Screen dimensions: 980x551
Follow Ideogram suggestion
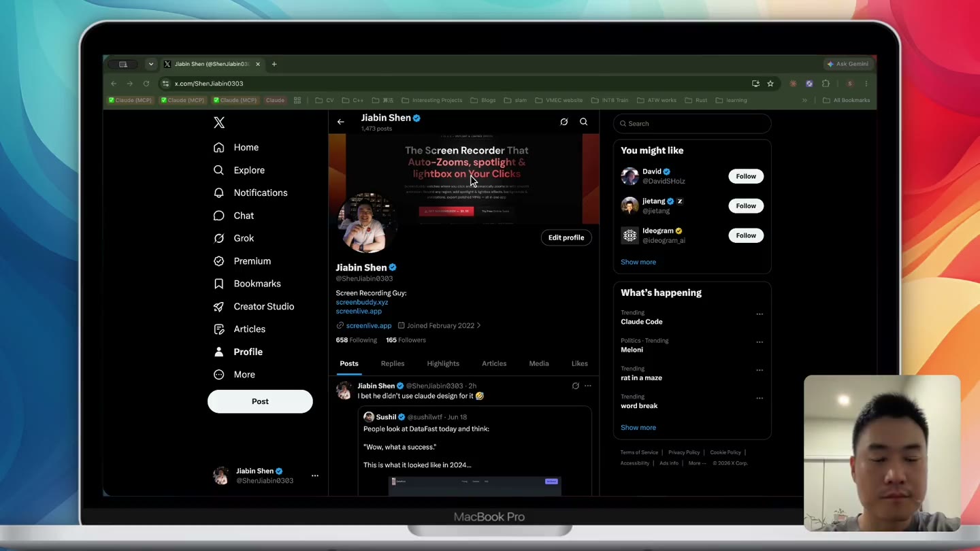point(746,235)
